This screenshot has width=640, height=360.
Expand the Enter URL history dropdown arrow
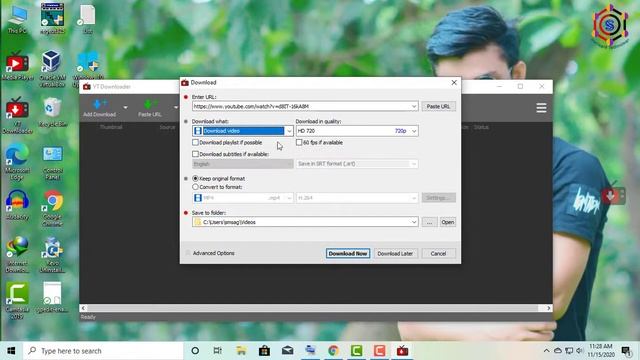414,106
